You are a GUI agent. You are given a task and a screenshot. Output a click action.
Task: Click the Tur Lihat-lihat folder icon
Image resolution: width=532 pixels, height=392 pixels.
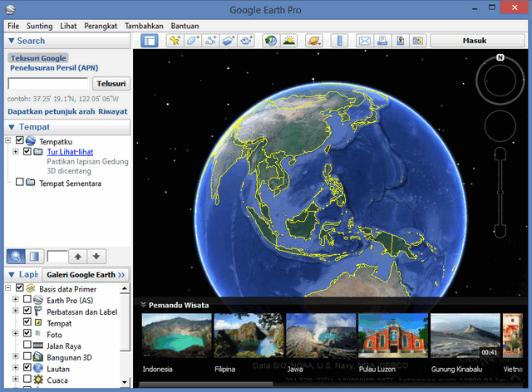coord(38,152)
